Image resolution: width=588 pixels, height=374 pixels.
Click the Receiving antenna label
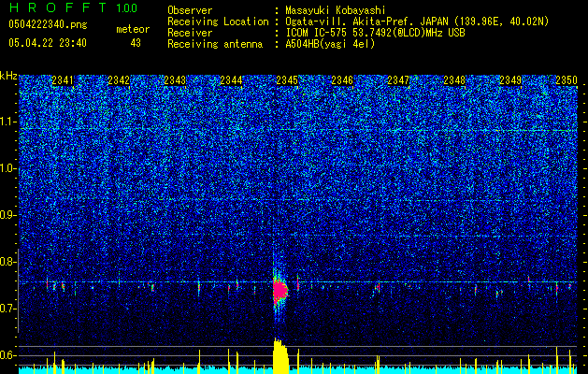(215, 44)
